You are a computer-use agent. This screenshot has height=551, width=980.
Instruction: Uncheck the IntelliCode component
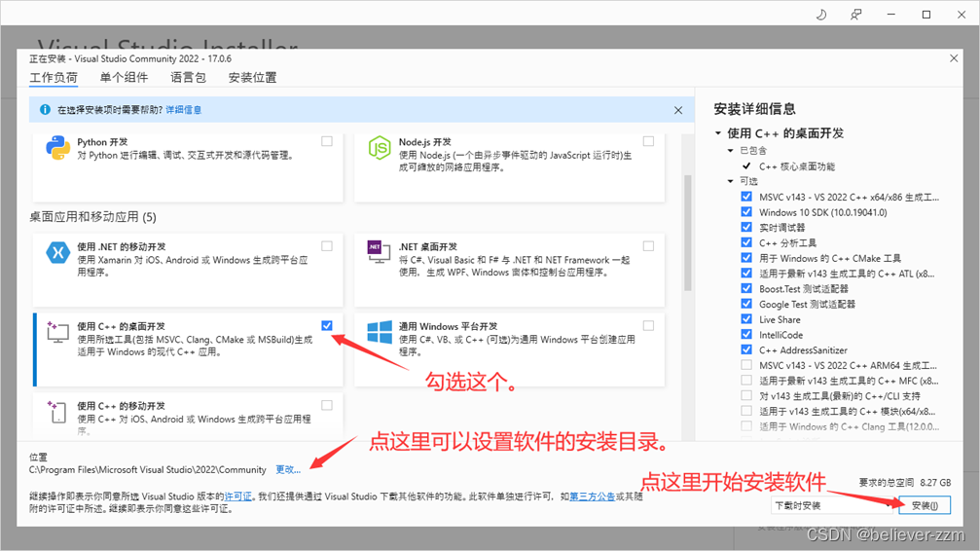click(746, 334)
